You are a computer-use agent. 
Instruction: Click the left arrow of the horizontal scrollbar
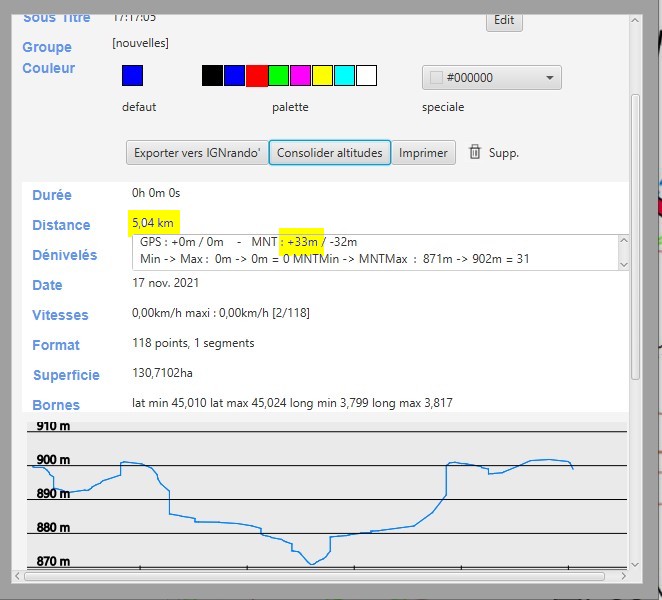click(18, 576)
